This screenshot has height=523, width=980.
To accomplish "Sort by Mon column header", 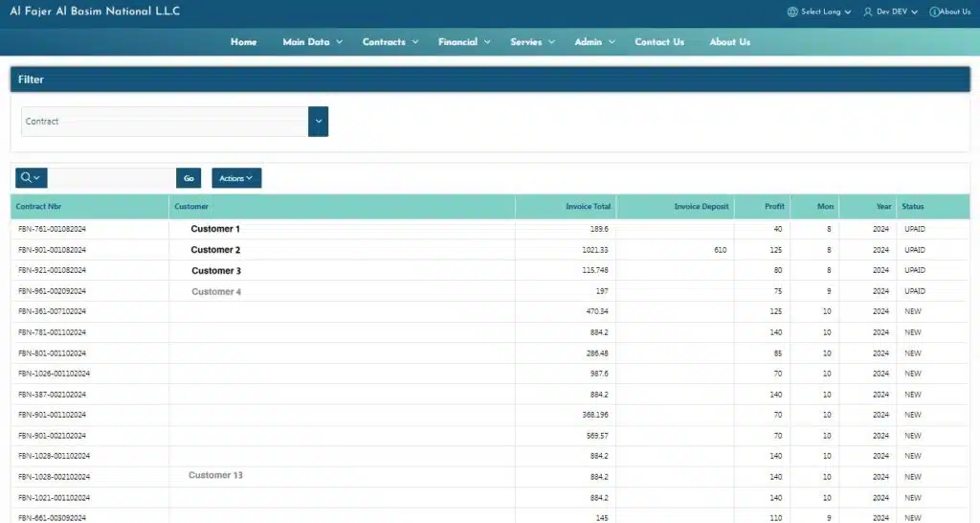I will [825, 207].
